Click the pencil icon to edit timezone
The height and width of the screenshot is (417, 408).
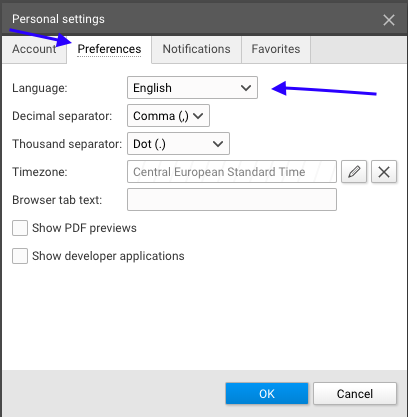[354, 172]
